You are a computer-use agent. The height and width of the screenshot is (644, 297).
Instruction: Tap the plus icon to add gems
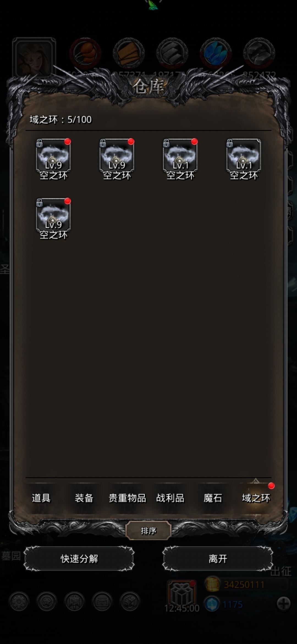click(x=284, y=604)
